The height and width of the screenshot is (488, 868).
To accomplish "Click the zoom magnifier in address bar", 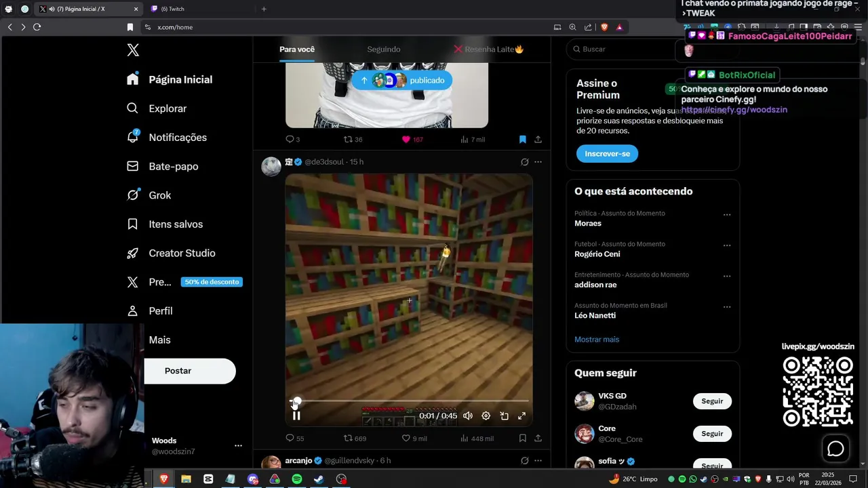I will (x=572, y=27).
